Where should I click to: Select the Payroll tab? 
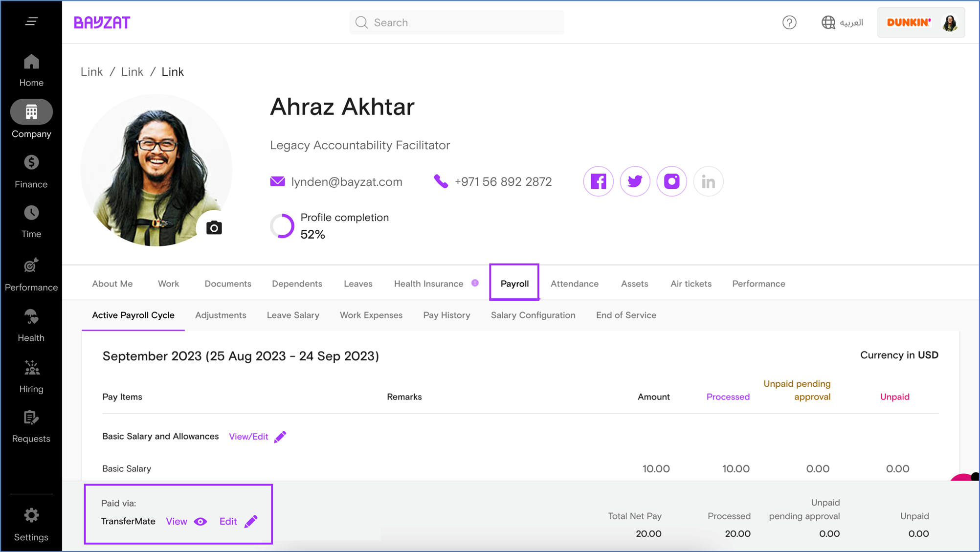point(514,283)
